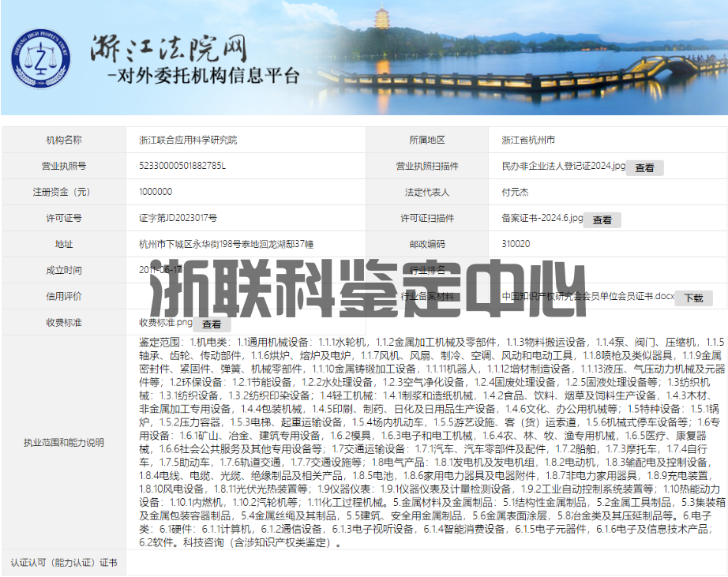Click the 注册资金（元）label cell
Viewport: 728px width, 577px height.
click(x=64, y=192)
